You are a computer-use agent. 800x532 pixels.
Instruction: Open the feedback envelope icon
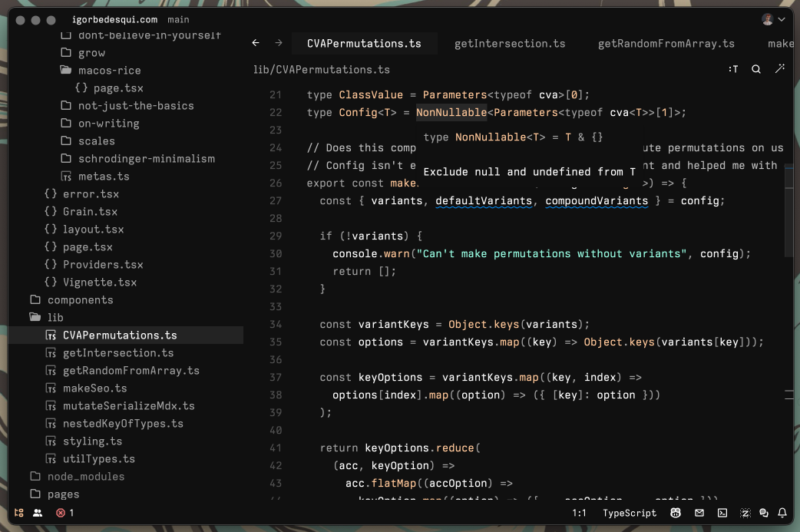click(699, 513)
